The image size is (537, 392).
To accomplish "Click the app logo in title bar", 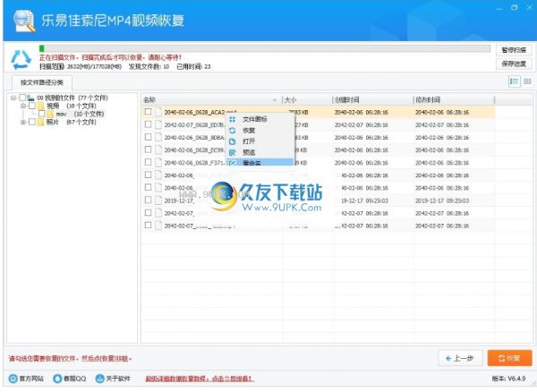I will [24, 19].
